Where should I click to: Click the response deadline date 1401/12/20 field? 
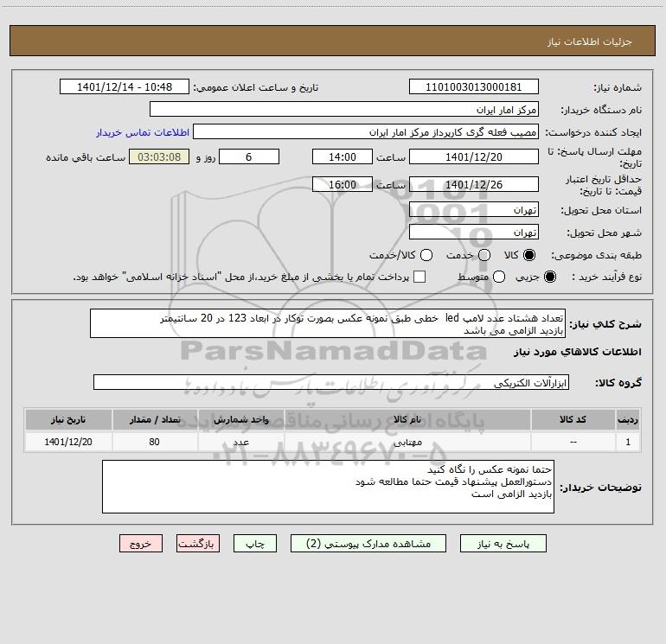point(474,156)
